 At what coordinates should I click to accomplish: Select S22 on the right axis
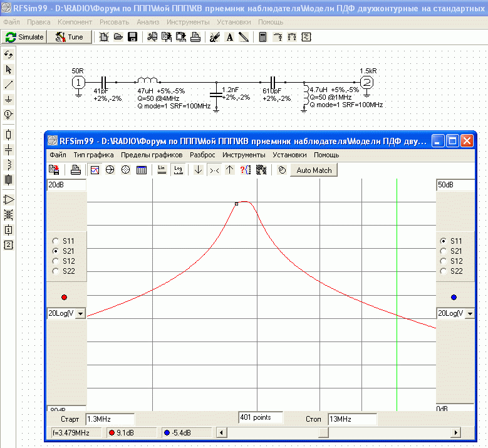point(451,271)
